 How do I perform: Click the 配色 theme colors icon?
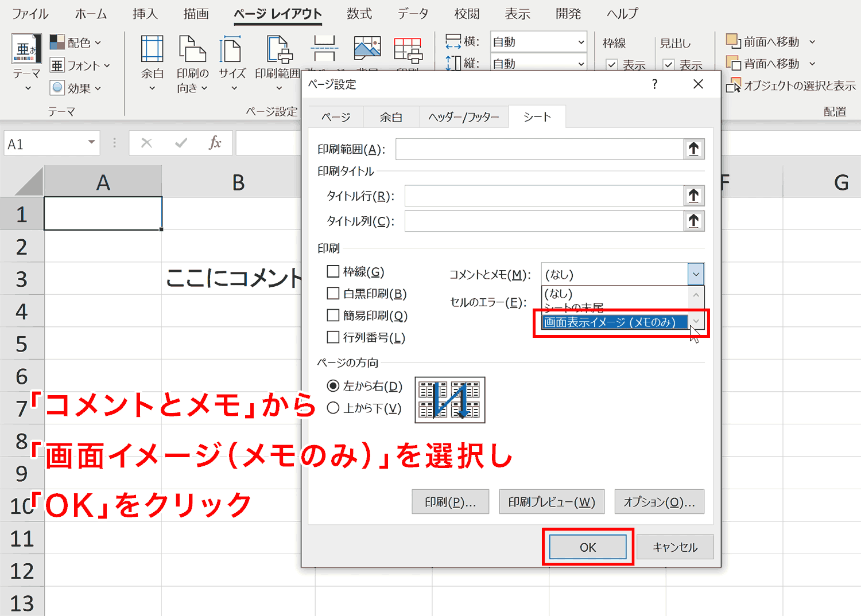(x=57, y=42)
